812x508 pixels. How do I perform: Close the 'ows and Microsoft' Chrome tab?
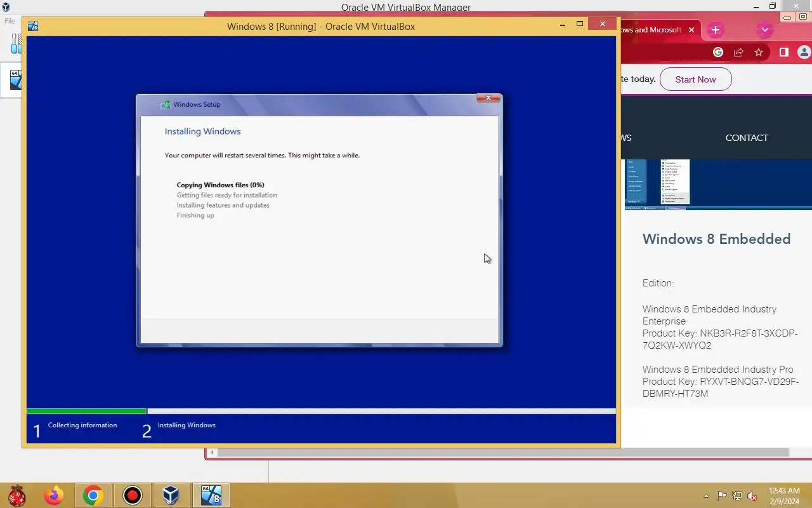pos(691,30)
